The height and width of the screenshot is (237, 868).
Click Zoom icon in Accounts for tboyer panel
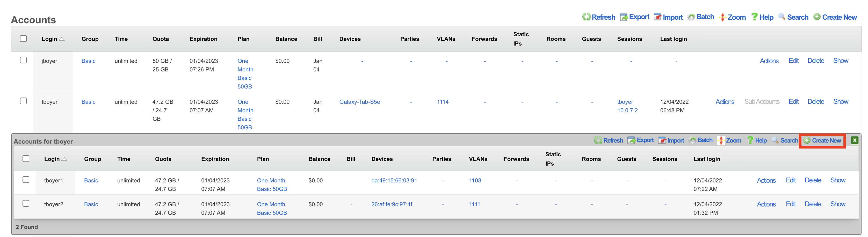click(x=721, y=140)
